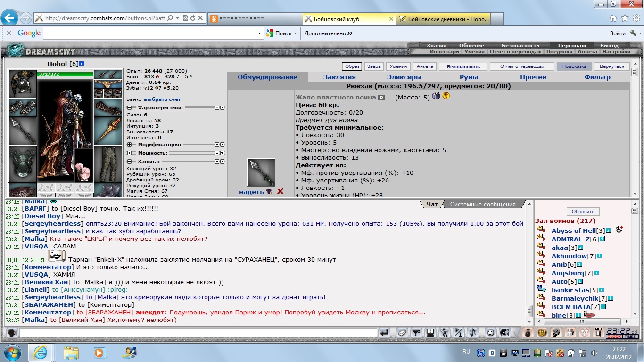Open the Знания top menu

click(x=437, y=46)
